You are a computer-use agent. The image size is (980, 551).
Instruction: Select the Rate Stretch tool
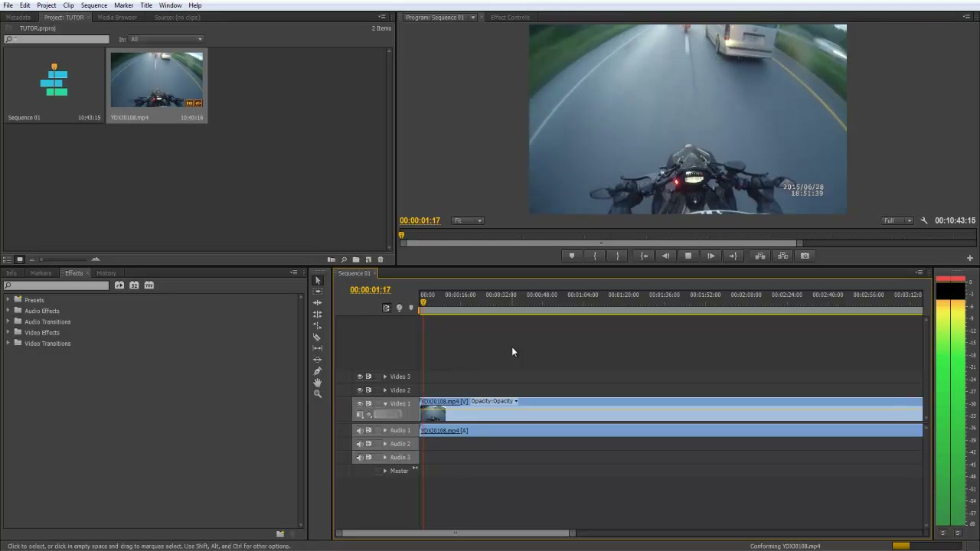pyautogui.click(x=318, y=326)
